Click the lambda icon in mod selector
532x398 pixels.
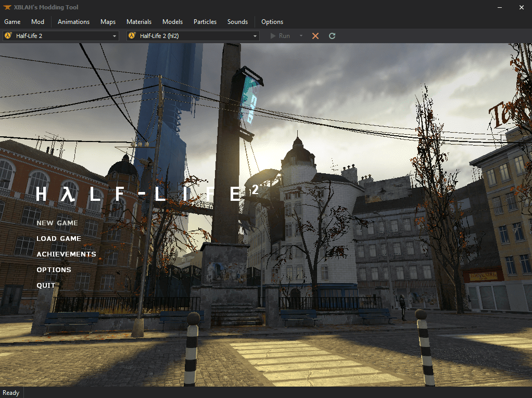pos(132,35)
